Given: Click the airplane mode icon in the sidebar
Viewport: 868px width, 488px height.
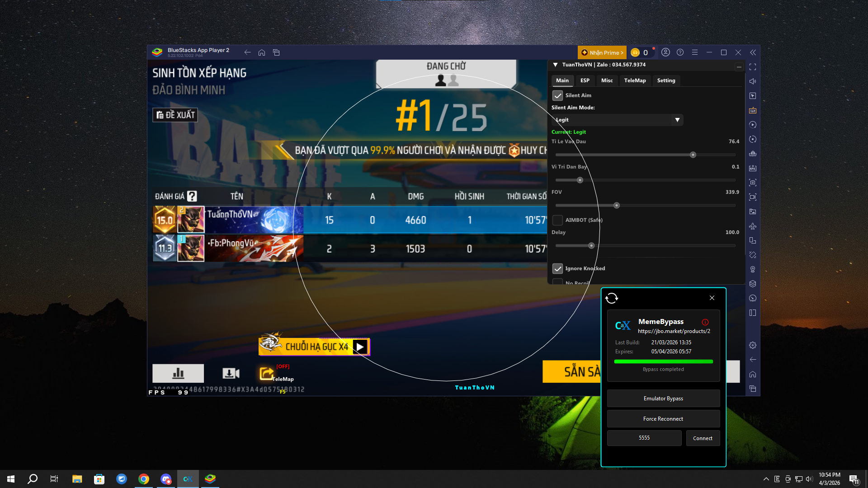Looking at the screenshot, I should click(753, 226).
